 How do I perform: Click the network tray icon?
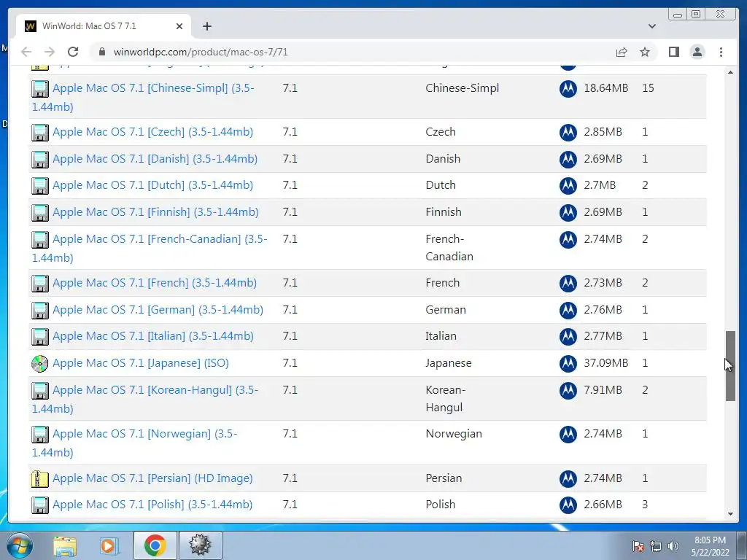[x=656, y=546]
